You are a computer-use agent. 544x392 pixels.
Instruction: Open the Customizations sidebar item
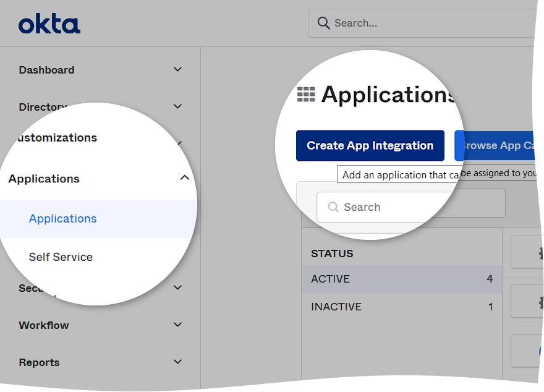pyautogui.click(x=57, y=138)
